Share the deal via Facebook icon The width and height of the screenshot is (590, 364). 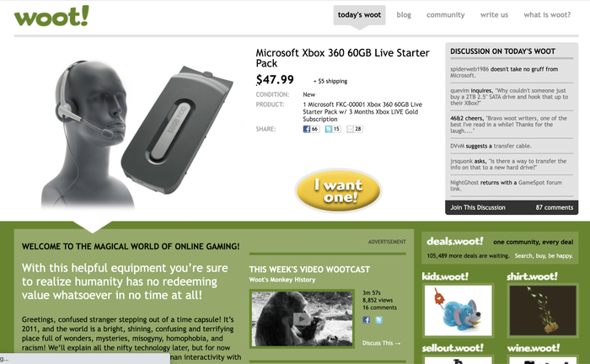coord(307,129)
